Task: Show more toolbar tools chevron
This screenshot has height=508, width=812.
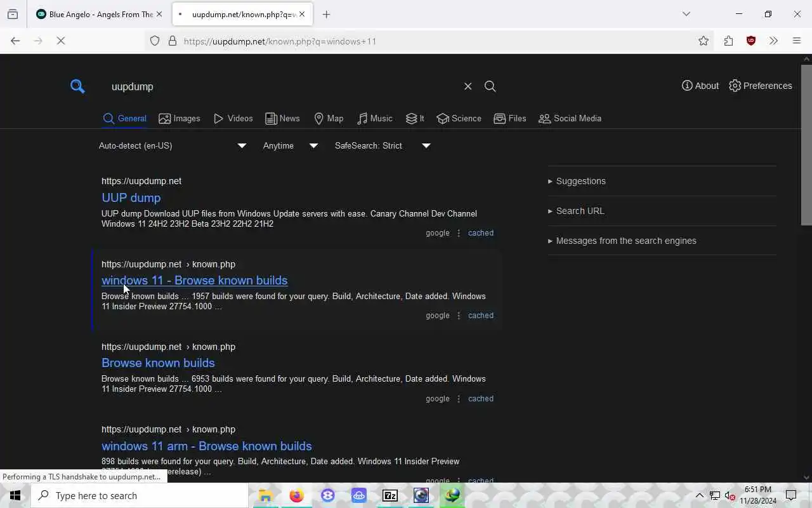Action: click(773, 41)
